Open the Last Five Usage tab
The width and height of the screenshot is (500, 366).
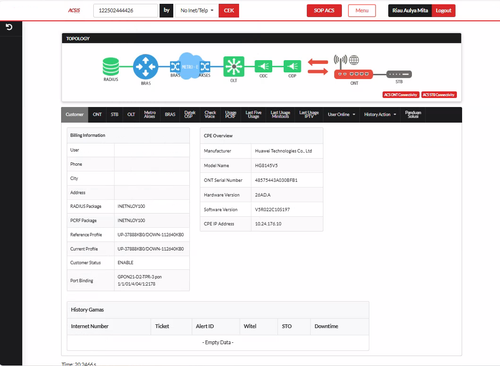pyautogui.click(x=253, y=114)
